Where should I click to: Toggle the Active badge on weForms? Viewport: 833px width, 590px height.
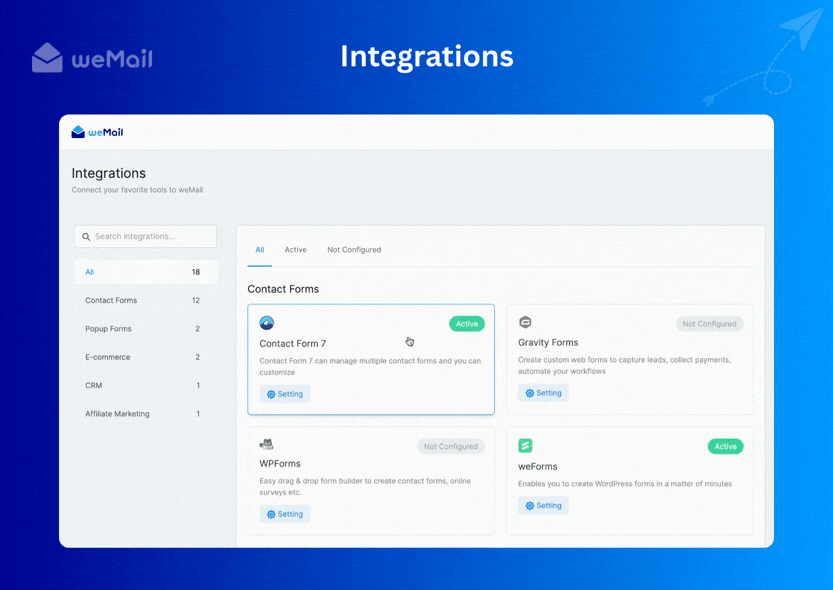pos(724,446)
